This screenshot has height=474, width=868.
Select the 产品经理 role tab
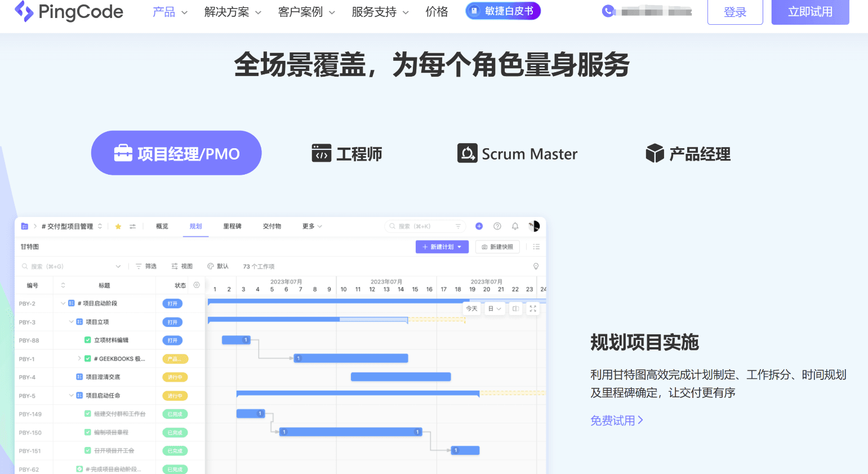pyautogui.click(x=688, y=153)
